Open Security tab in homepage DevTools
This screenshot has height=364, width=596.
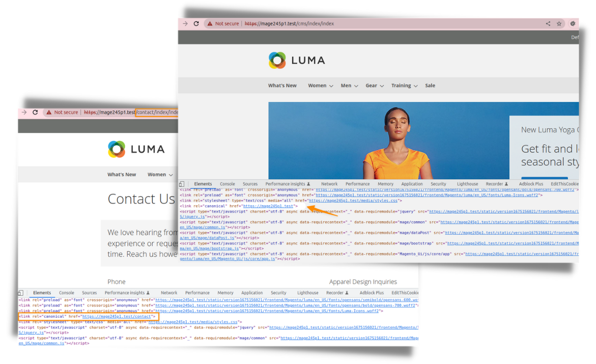coord(438,184)
